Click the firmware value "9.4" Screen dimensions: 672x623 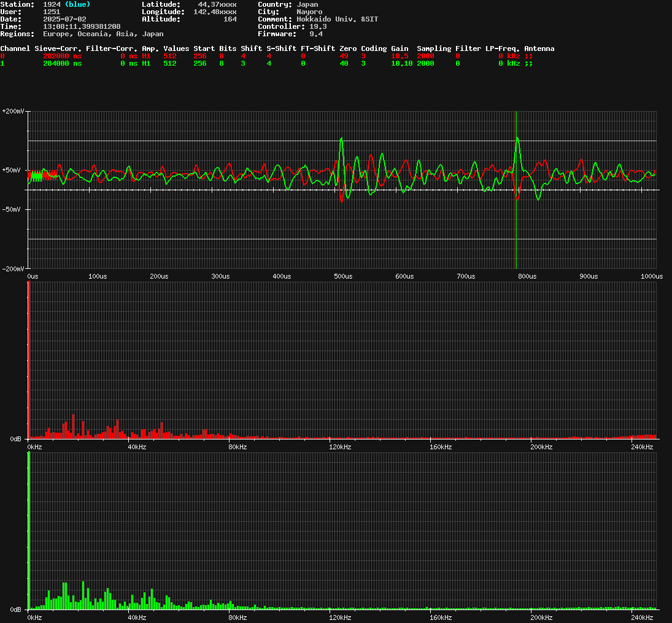[315, 34]
